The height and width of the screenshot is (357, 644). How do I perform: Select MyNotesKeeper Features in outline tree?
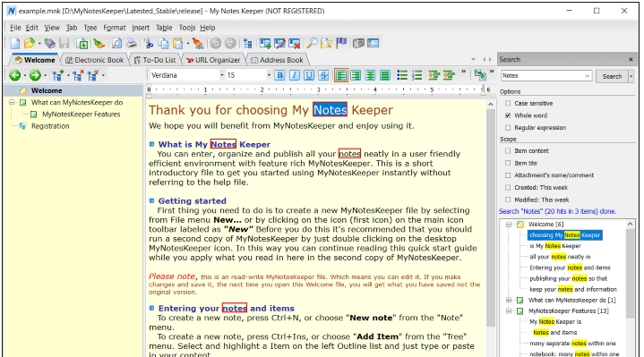81,115
